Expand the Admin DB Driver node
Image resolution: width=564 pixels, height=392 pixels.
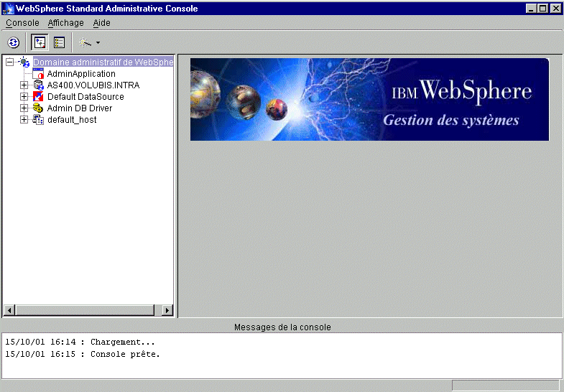pos(24,108)
